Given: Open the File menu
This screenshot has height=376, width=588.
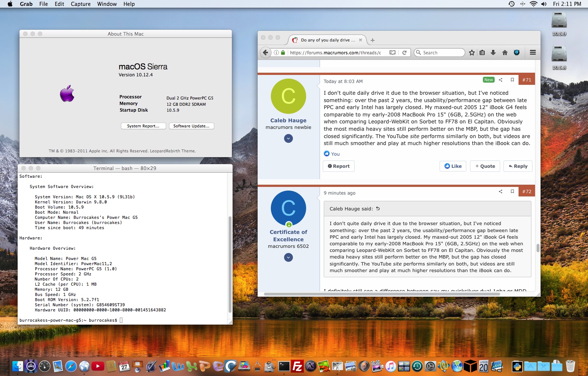Looking at the screenshot, I should pos(43,4).
